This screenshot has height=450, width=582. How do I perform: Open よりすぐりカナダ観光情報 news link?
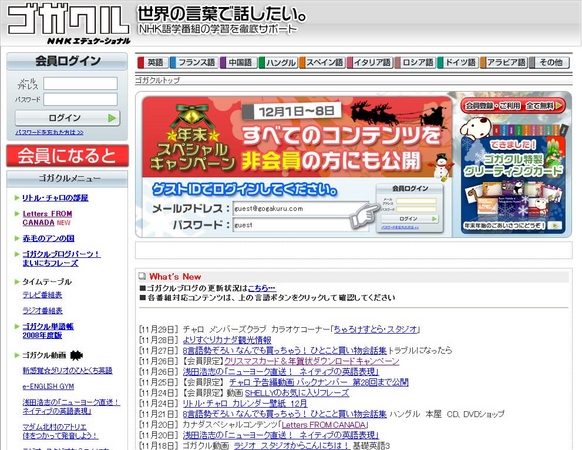pos(227,340)
